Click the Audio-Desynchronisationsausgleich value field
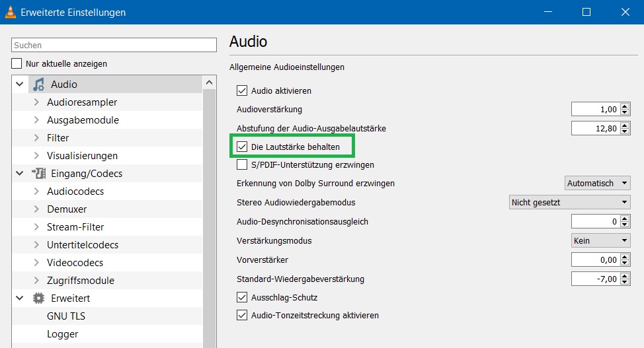This screenshot has width=644, height=348. [596, 222]
